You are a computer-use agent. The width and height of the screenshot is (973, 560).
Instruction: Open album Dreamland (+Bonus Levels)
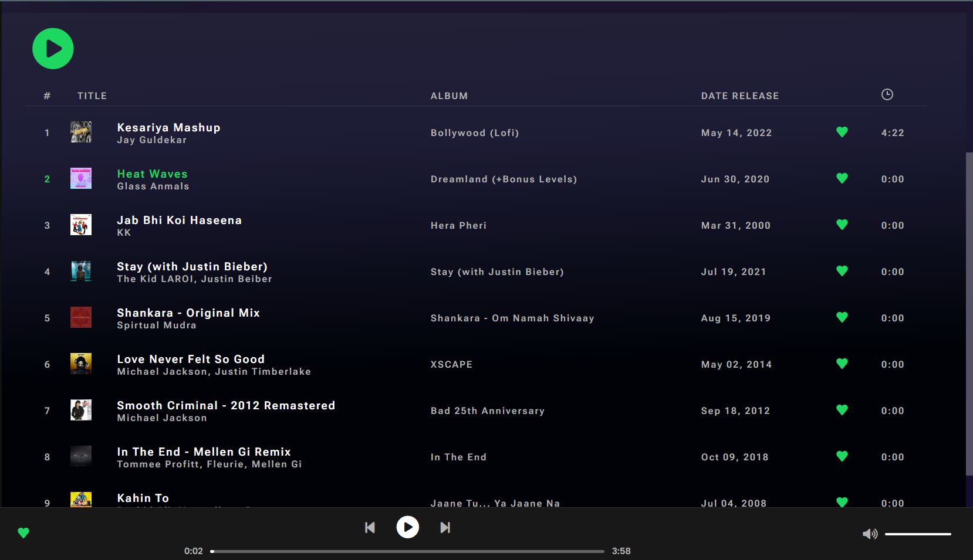[x=504, y=179]
